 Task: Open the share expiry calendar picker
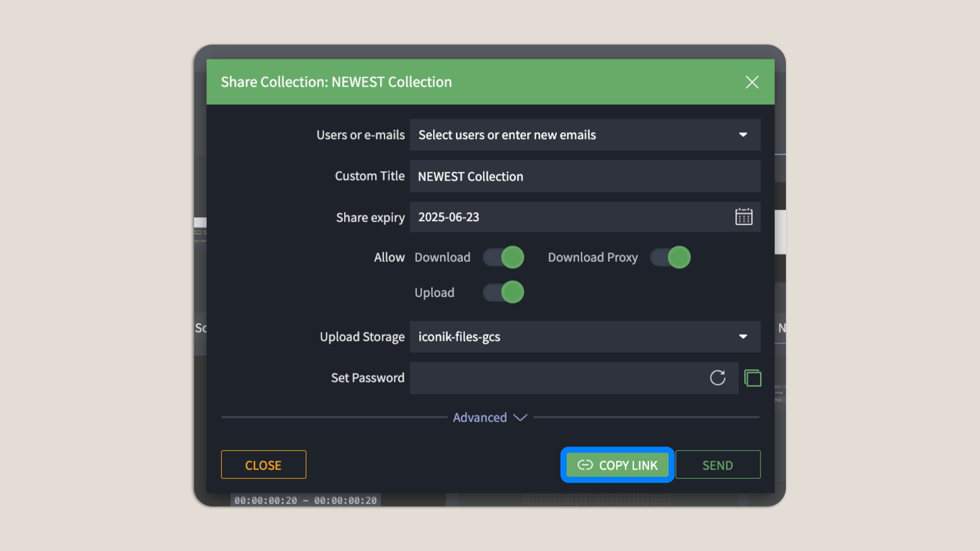pyautogui.click(x=744, y=217)
